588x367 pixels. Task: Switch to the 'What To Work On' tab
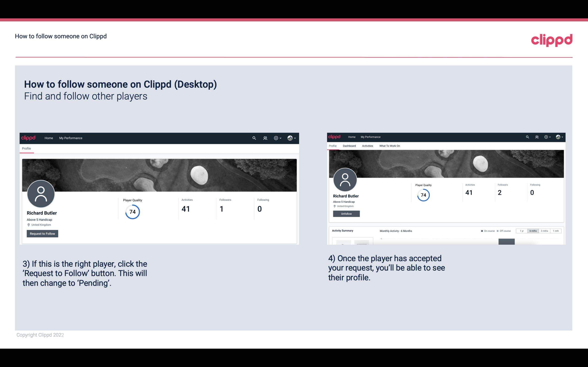pyautogui.click(x=389, y=146)
